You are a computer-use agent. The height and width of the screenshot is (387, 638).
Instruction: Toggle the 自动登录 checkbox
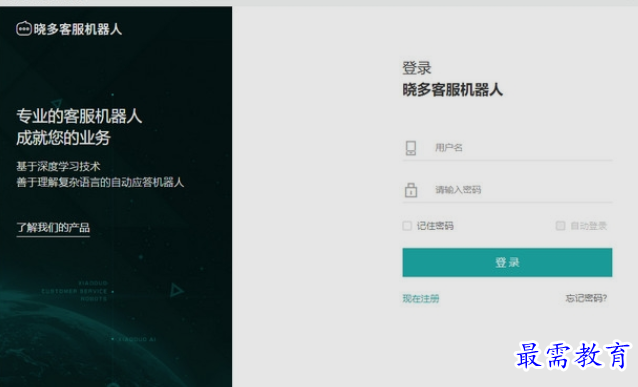tap(560, 225)
